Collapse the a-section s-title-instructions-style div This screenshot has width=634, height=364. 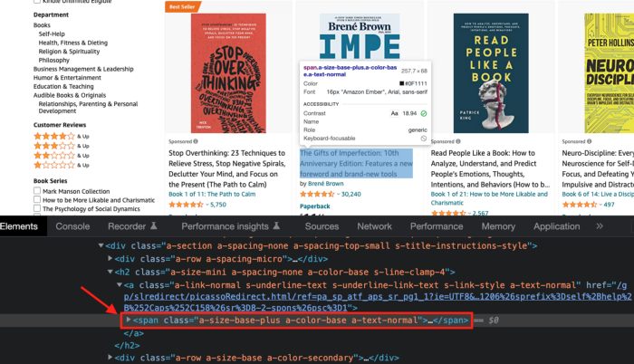click(101, 245)
